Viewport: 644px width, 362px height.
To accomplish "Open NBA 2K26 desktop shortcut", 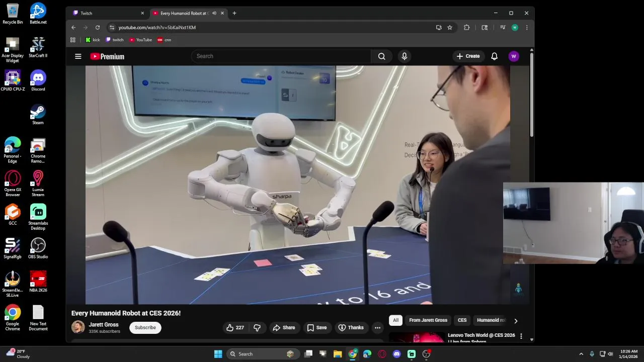I will [x=38, y=282].
